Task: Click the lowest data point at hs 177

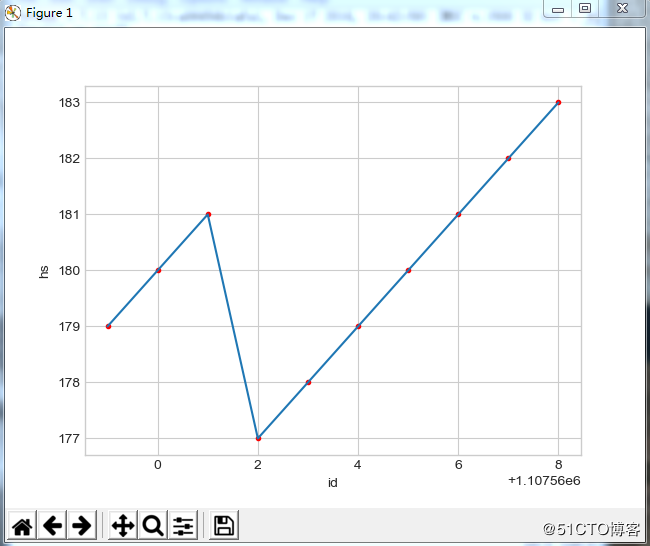Action: (258, 438)
